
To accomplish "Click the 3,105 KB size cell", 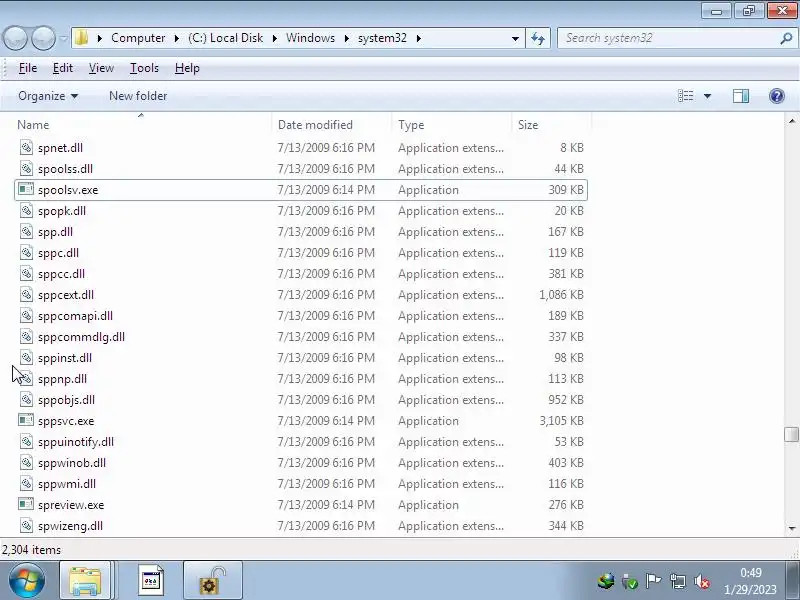I will tap(561, 421).
